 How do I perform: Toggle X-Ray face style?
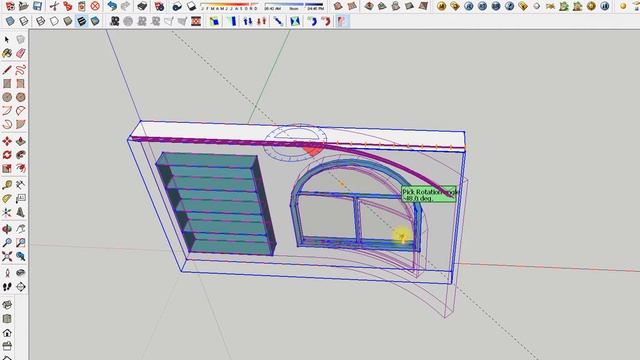10,21
